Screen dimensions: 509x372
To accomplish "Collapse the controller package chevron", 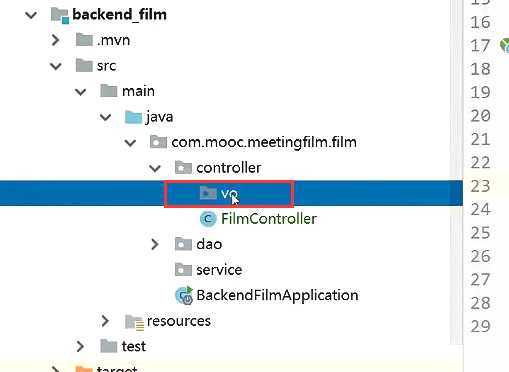I will pyautogui.click(x=155, y=168).
